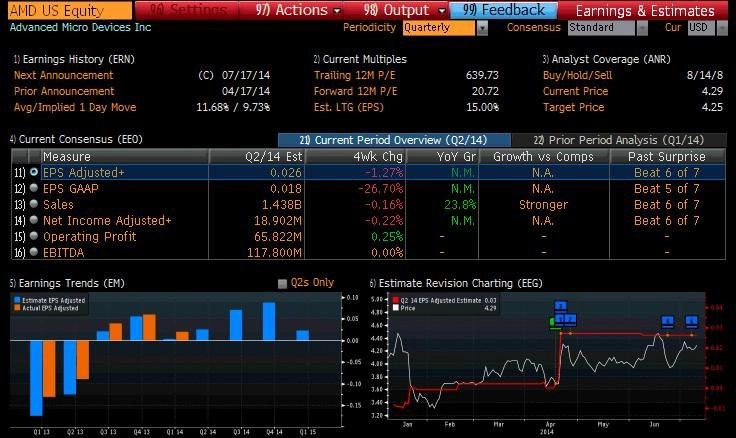Screen dimensions: 736x438
Task: Click the Beat 5 of 7 cell
Action: (x=667, y=189)
